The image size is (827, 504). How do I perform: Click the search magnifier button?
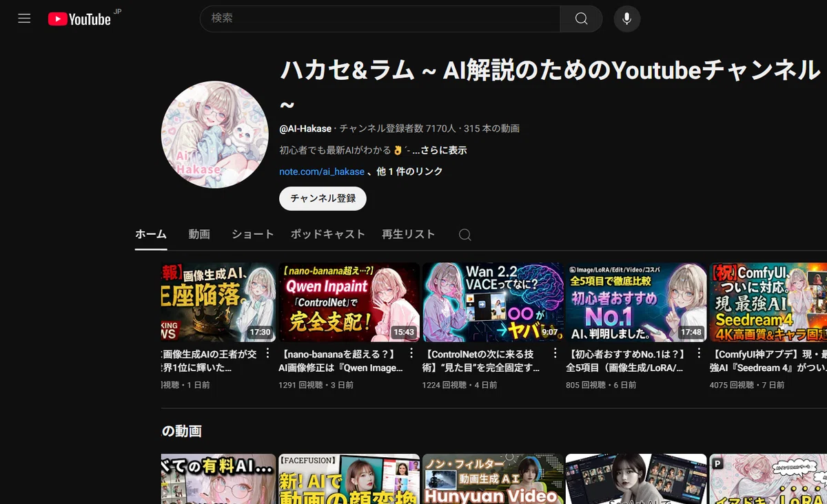coord(581,19)
